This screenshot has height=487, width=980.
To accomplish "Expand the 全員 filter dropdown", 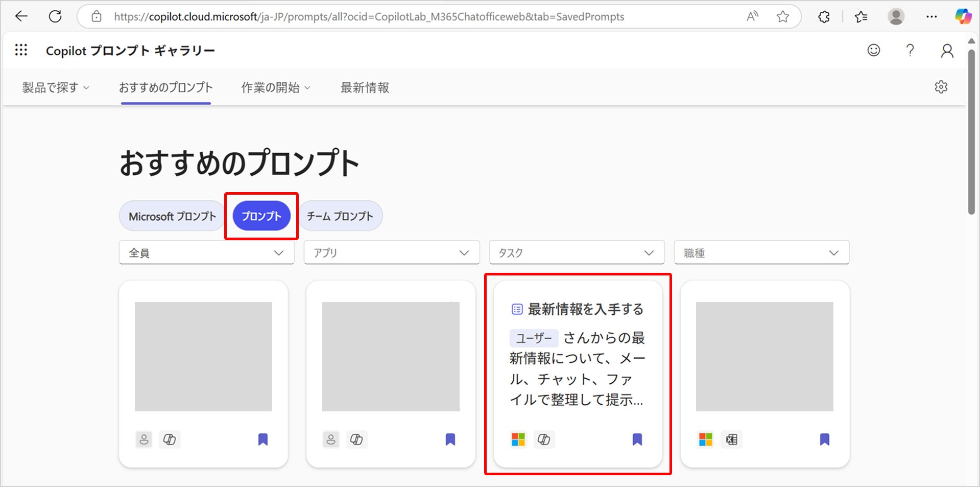I will tap(206, 252).
